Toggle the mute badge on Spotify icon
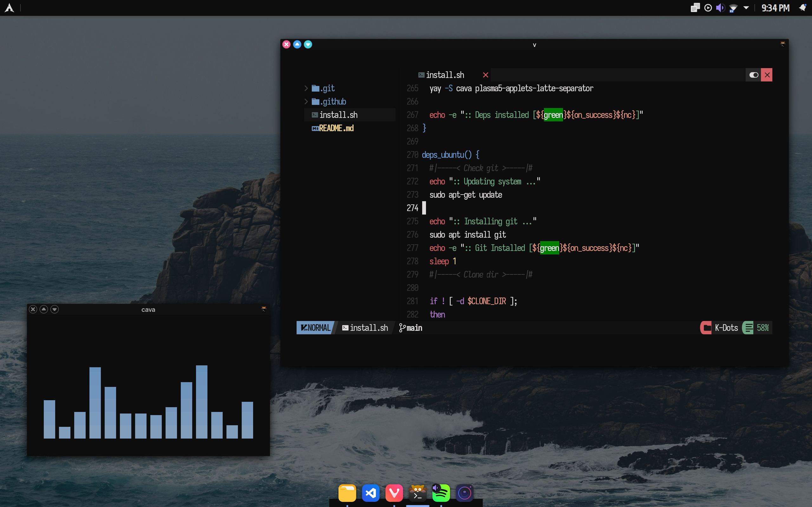 click(x=435, y=488)
